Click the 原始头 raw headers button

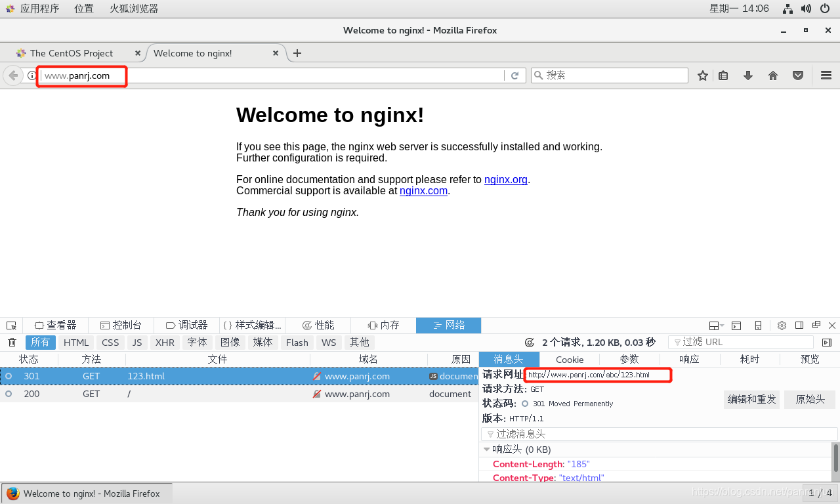[810, 400]
